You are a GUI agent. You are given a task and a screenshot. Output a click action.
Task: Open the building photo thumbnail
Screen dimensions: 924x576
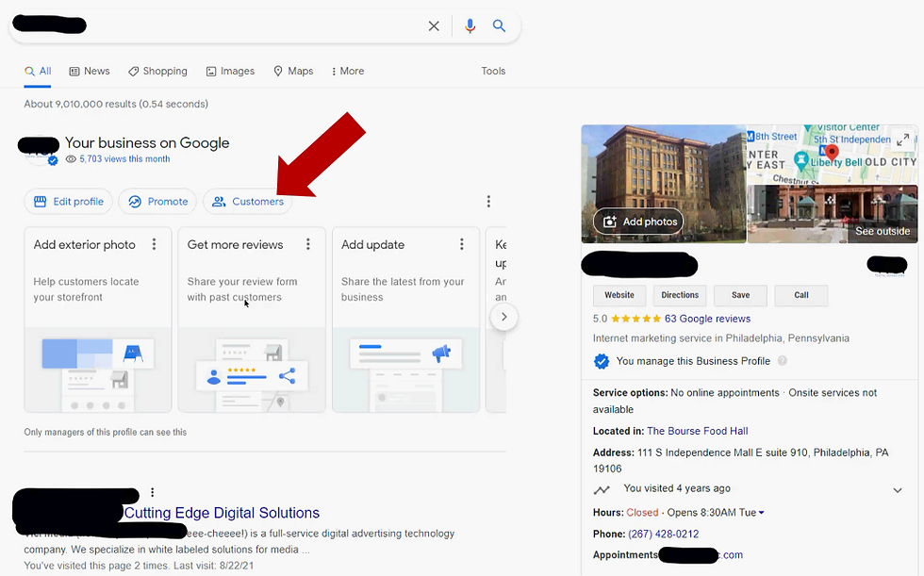(664, 184)
